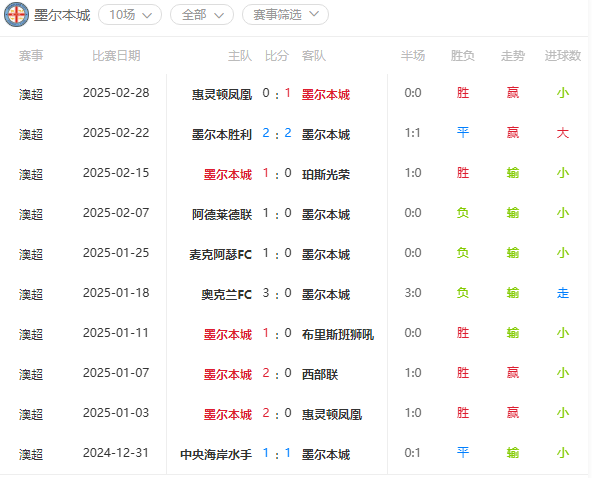Open the 赛事筛选 competition filter

(x=285, y=15)
